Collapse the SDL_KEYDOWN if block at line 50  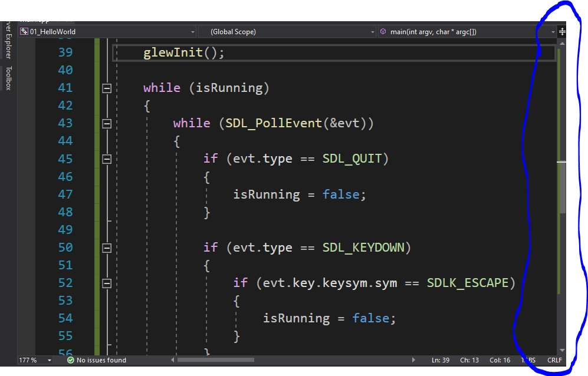[x=107, y=248]
